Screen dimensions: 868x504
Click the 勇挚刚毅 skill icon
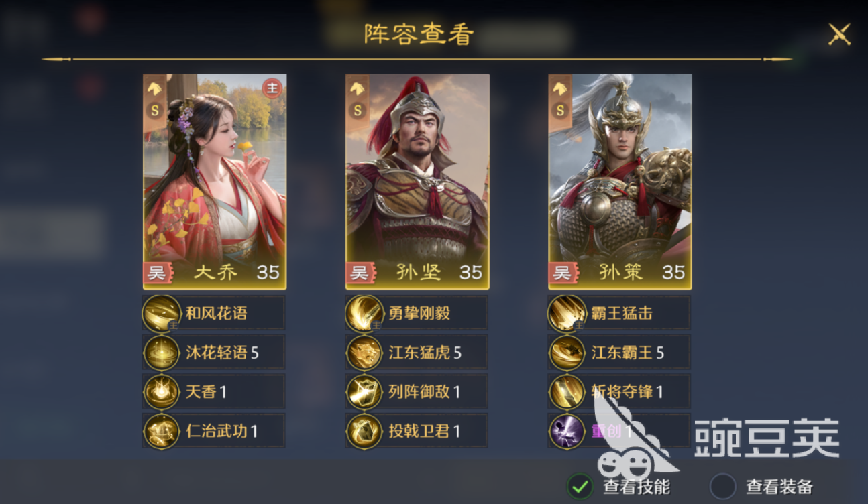(365, 313)
